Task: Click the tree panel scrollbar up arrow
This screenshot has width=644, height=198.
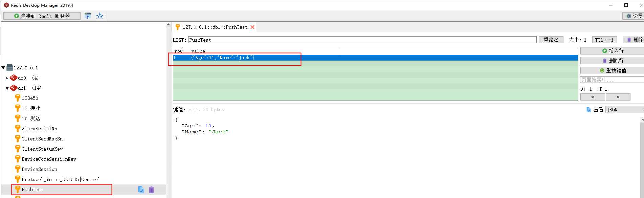Action: (x=169, y=24)
